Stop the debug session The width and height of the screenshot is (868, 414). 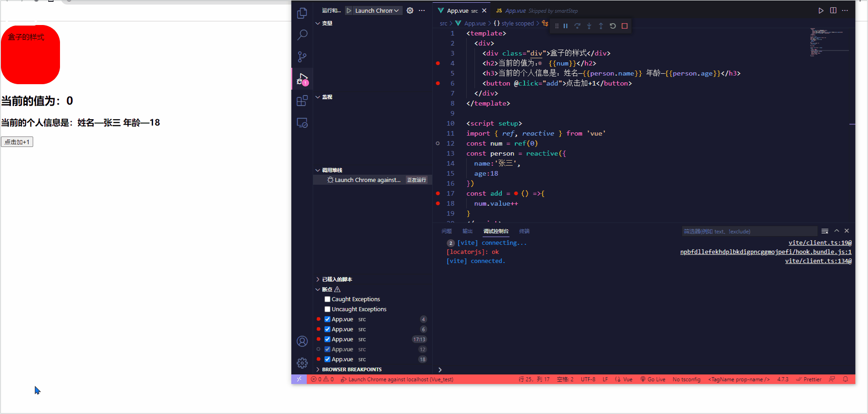click(x=625, y=26)
